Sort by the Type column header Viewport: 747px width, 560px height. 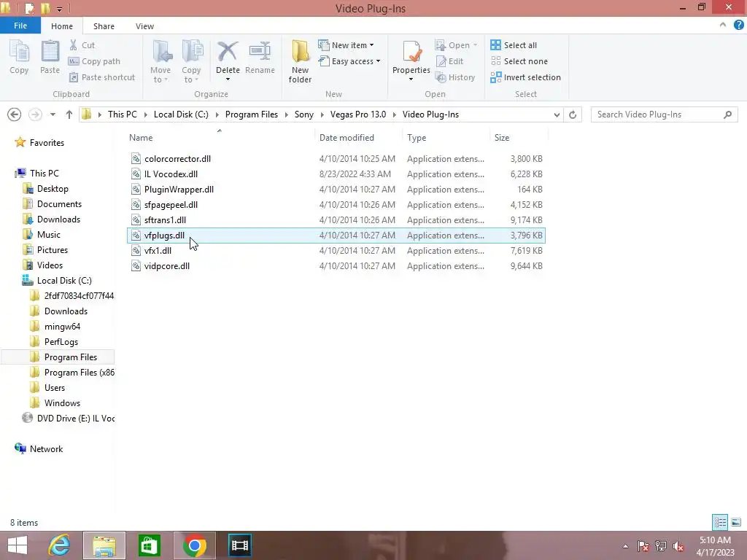pos(446,138)
